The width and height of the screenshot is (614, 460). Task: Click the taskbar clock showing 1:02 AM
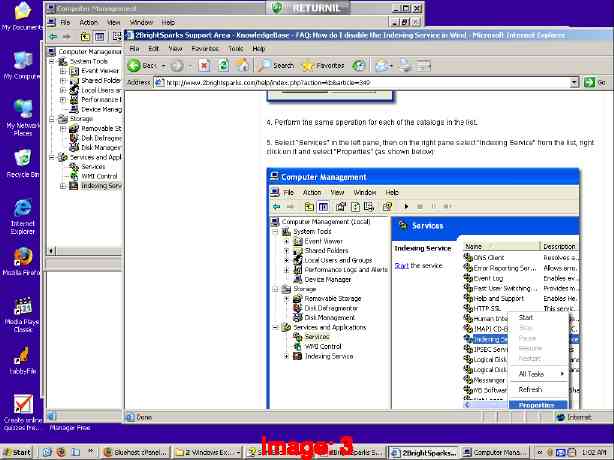point(594,452)
